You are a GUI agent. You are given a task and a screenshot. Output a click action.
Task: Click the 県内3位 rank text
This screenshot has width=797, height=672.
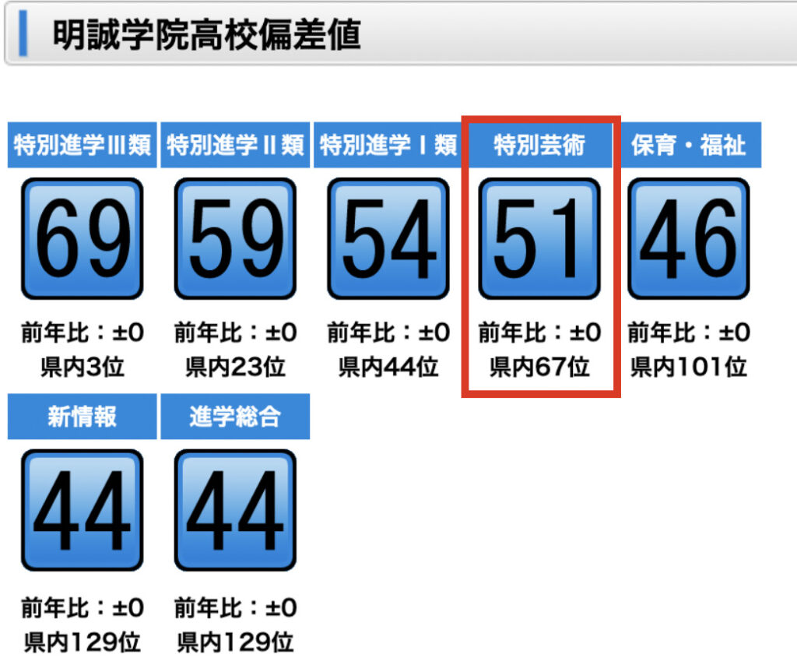pos(83,367)
